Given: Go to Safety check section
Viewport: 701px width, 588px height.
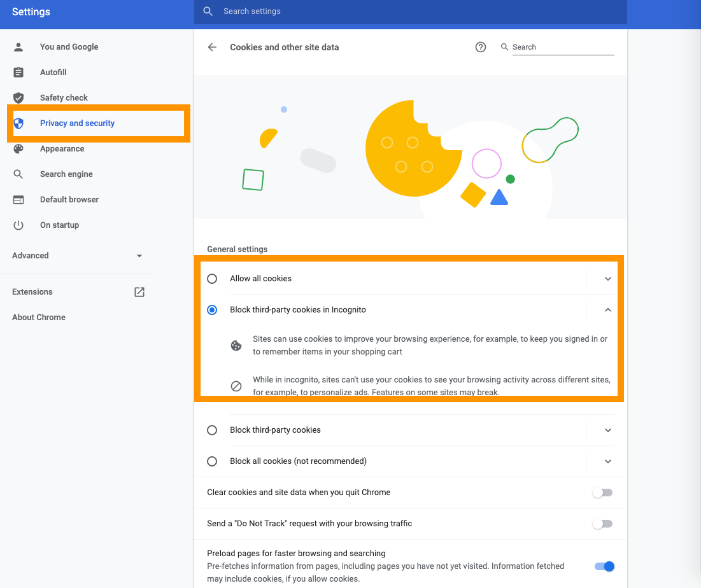Looking at the screenshot, I should [x=64, y=98].
